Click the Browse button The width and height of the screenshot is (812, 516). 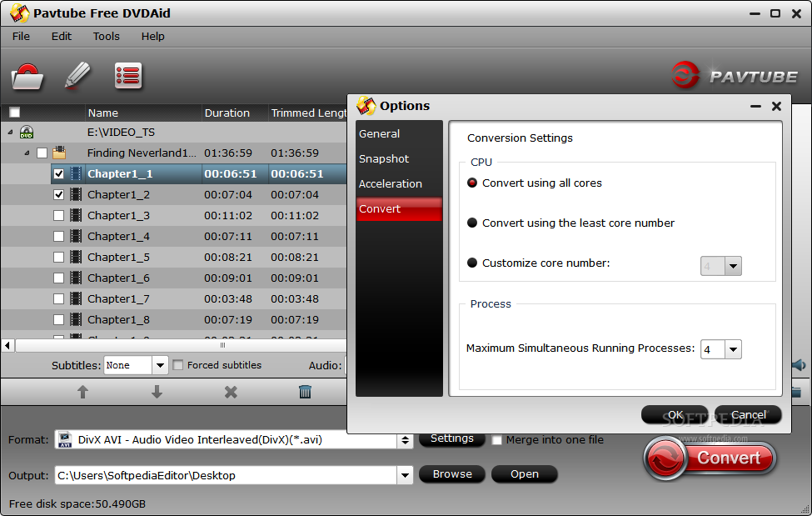point(452,474)
